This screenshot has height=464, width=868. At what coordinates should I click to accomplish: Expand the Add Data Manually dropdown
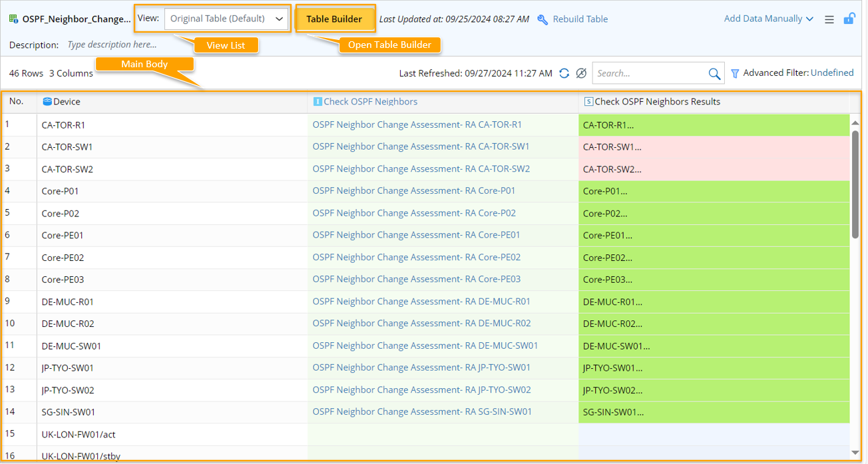(768, 18)
